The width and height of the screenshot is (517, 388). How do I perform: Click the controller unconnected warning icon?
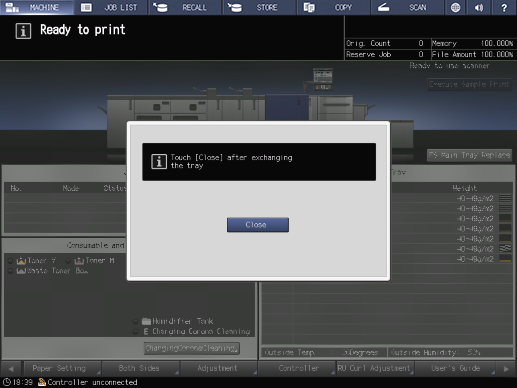42,382
